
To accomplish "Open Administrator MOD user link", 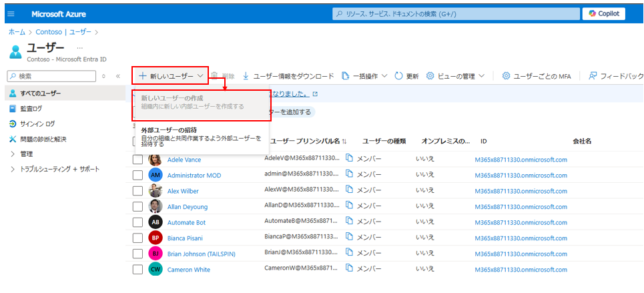I will pos(194,176).
